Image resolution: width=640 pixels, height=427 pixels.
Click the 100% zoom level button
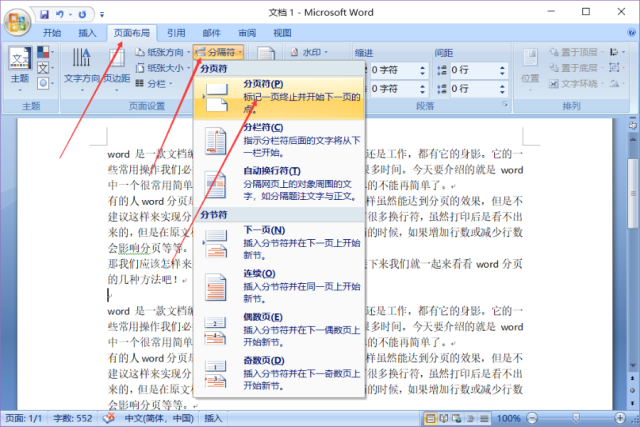pos(508,418)
